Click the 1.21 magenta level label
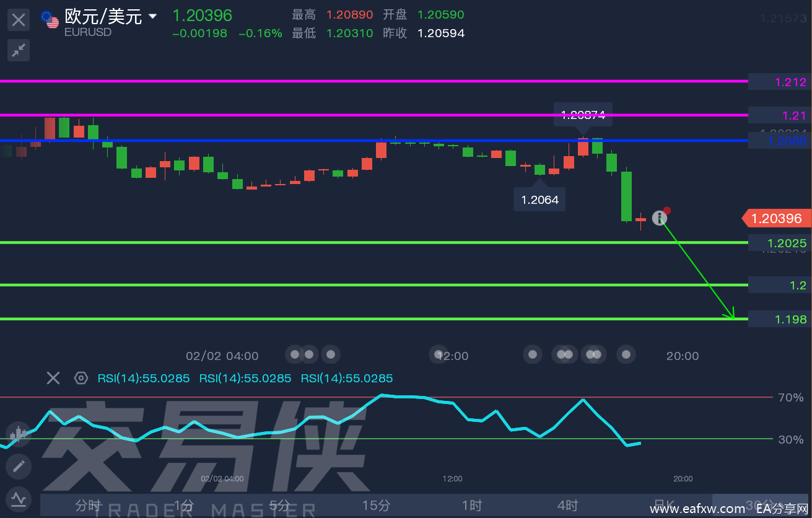 780,115
